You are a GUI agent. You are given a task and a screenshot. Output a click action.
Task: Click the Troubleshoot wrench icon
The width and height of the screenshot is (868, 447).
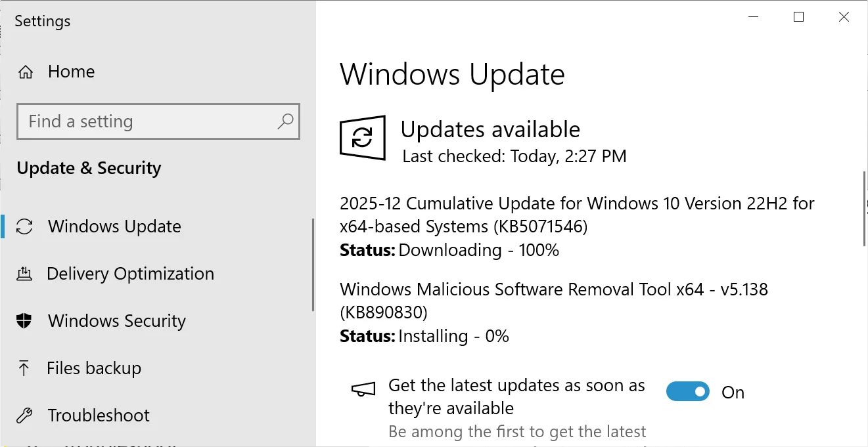[x=24, y=415]
